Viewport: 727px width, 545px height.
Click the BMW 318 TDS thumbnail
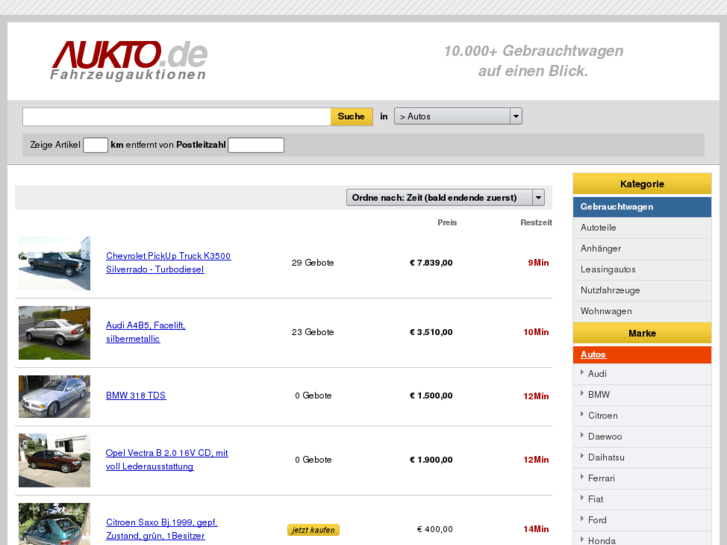[54, 397]
